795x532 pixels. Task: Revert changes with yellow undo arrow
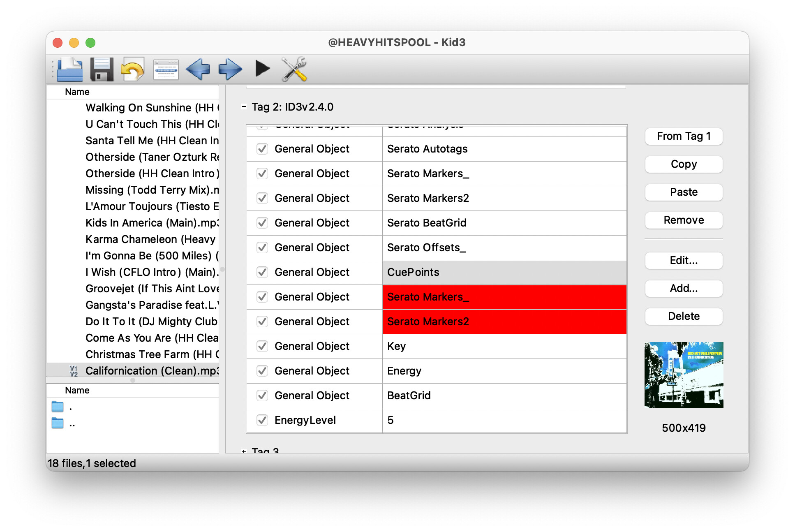(133, 69)
